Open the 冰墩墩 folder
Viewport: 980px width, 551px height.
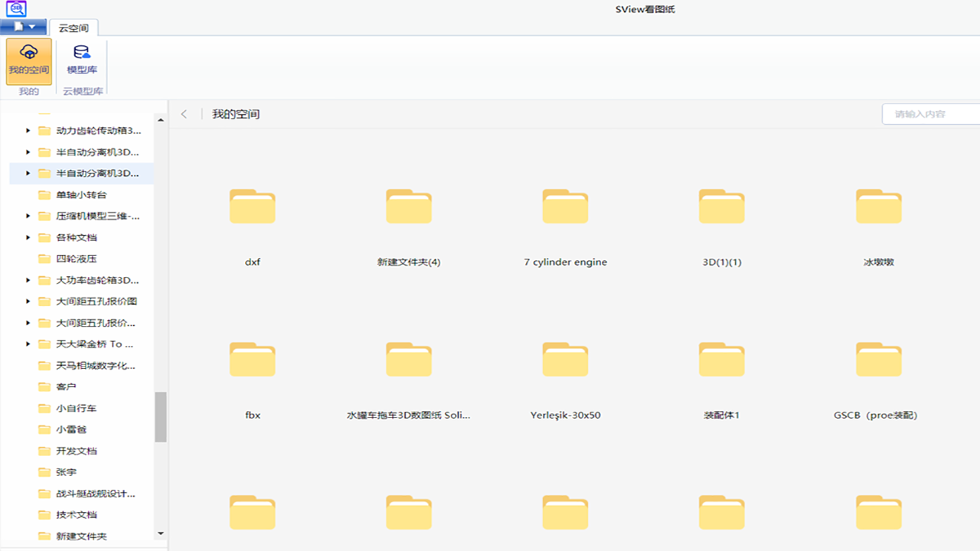(878, 207)
